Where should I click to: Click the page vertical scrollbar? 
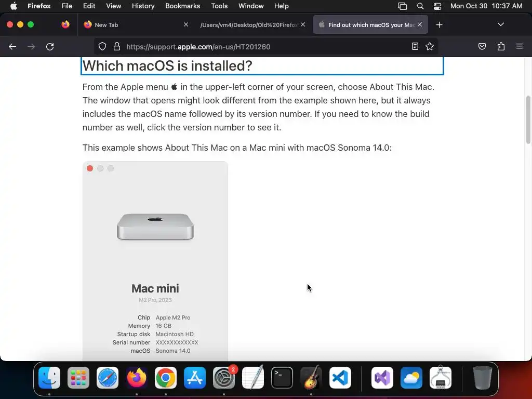(x=528, y=120)
